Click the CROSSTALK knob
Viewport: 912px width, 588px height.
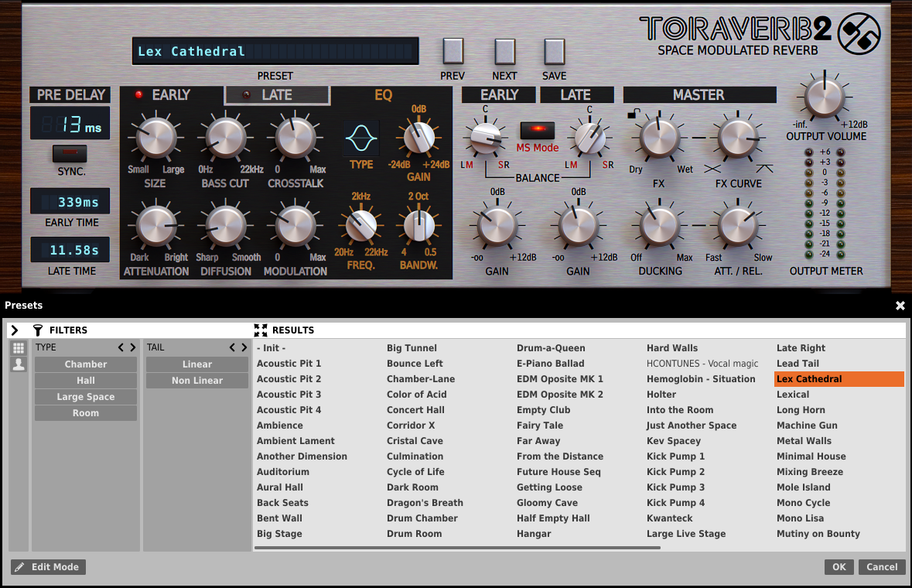coord(295,138)
